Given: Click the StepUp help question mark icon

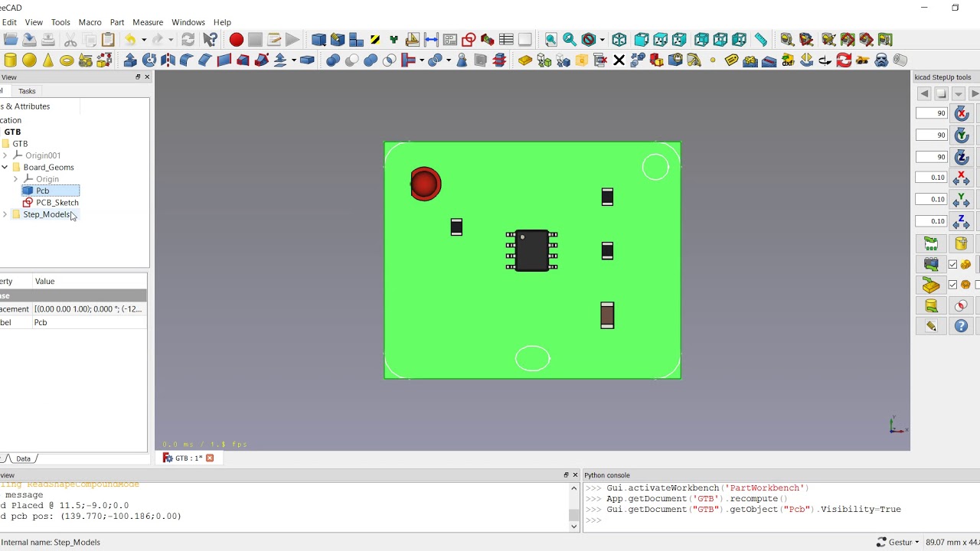Looking at the screenshot, I should pyautogui.click(x=962, y=326).
